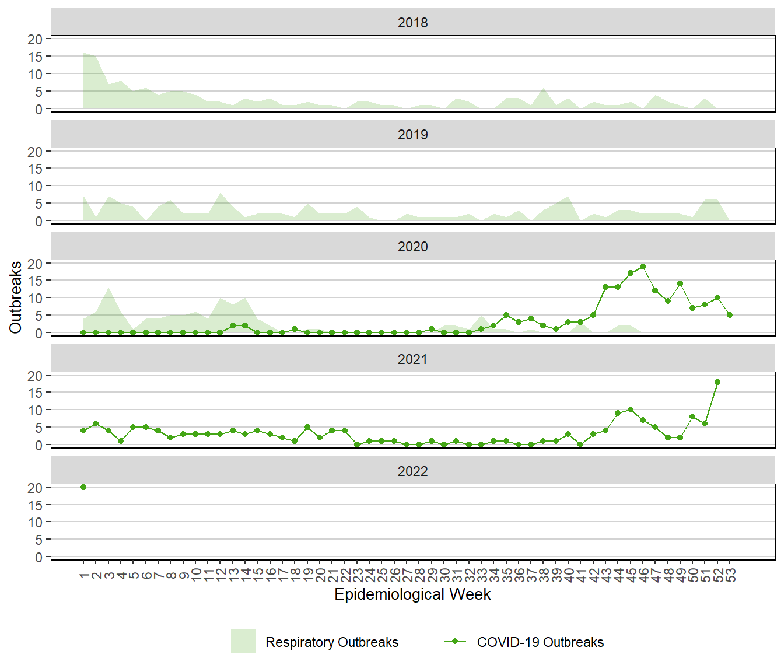Viewport: 784px width, 672px height.
Task: Click the Respiratory Outbreaks legend color swatch
Action: pyautogui.click(x=243, y=641)
